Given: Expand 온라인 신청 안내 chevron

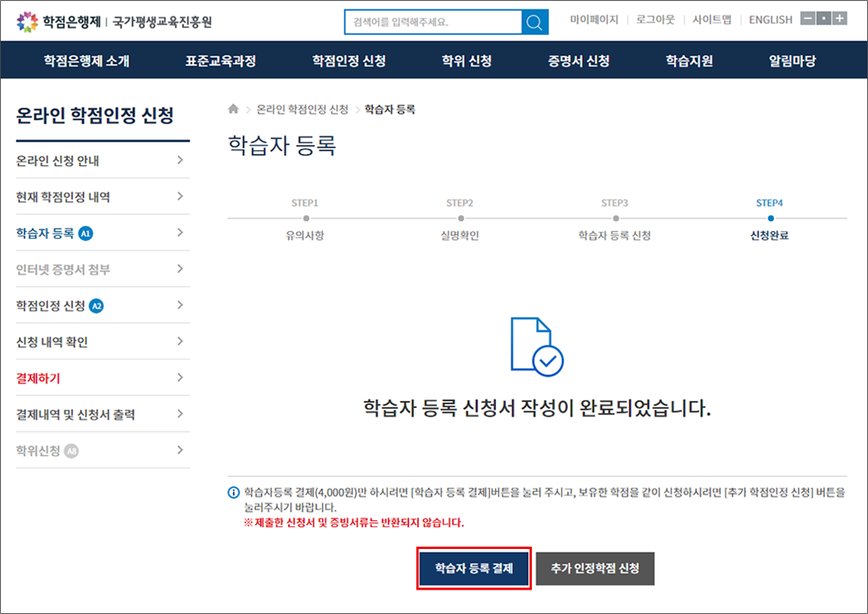Looking at the screenshot, I should pyautogui.click(x=179, y=161).
